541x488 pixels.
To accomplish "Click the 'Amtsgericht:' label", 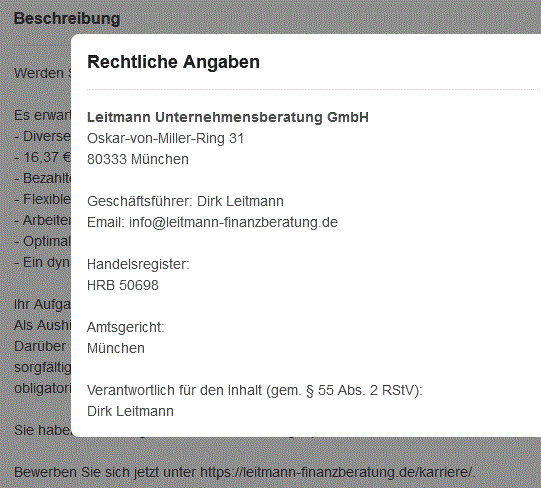I will (126, 327).
